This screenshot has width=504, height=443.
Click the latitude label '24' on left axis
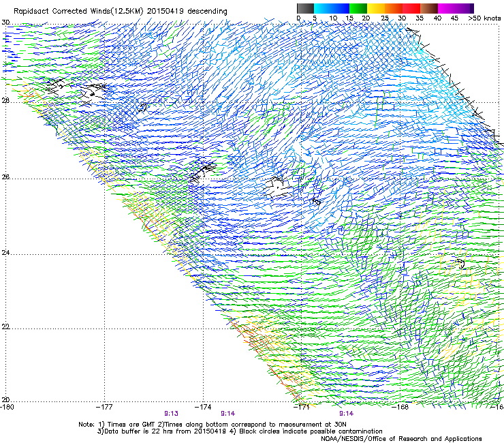[5, 253]
